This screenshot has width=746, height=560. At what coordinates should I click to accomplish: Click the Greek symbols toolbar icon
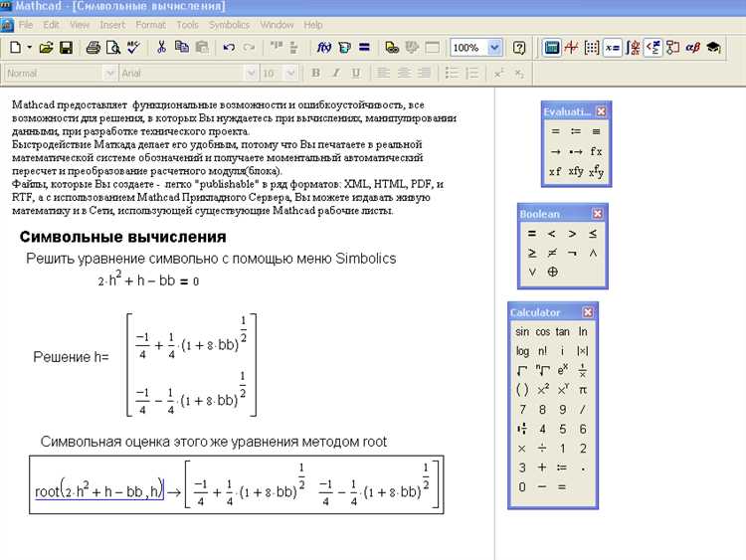(x=693, y=47)
